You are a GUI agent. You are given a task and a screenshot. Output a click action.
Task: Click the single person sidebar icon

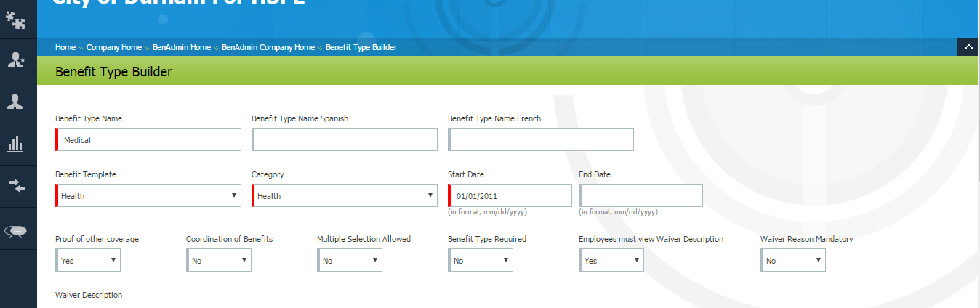coord(16,102)
